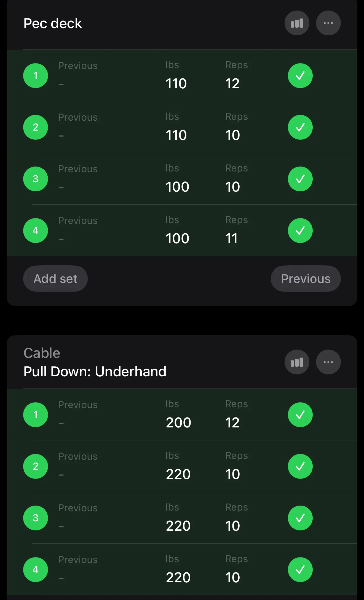Select Pec deck set number 3 badge
The width and height of the screenshot is (364, 600).
(36, 179)
